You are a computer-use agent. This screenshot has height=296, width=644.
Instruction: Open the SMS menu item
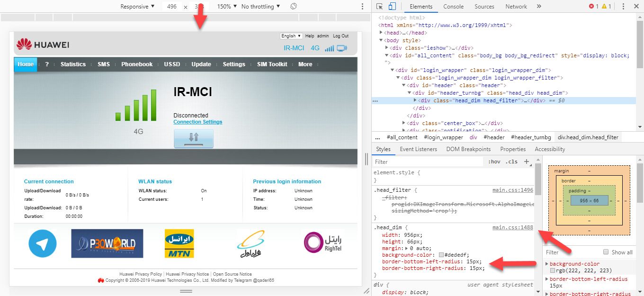coord(104,64)
